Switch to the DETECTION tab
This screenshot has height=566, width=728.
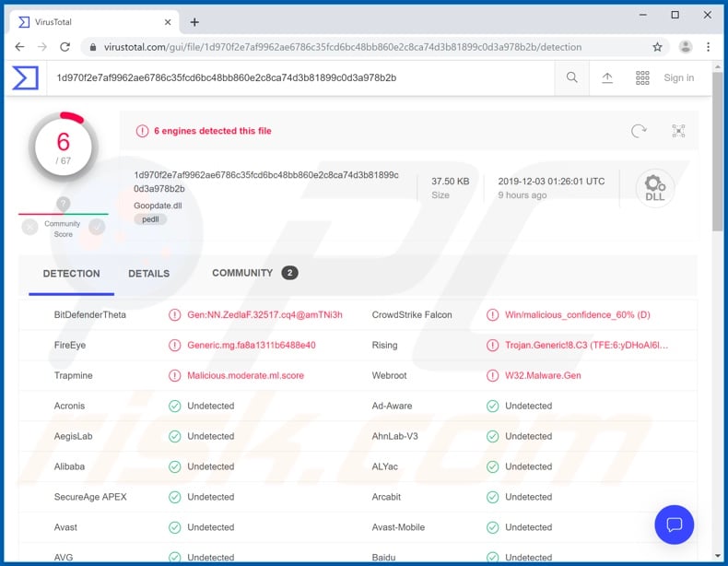[x=71, y=274]
